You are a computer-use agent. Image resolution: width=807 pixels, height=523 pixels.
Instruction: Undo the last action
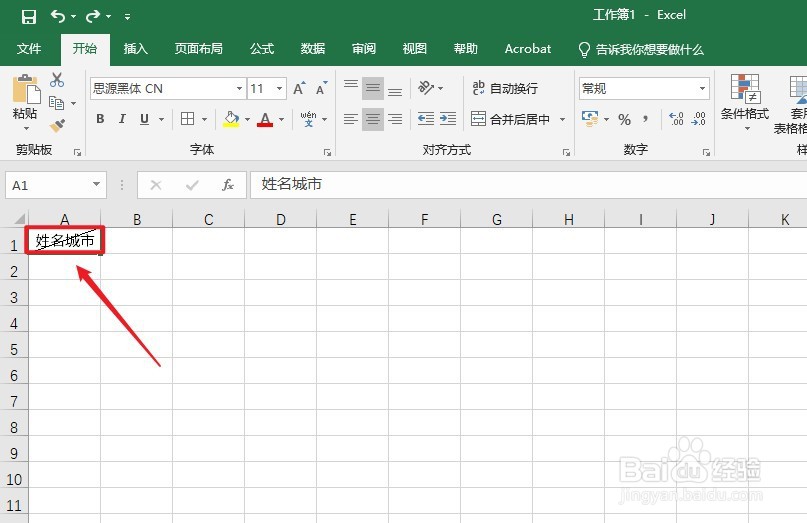57,16
